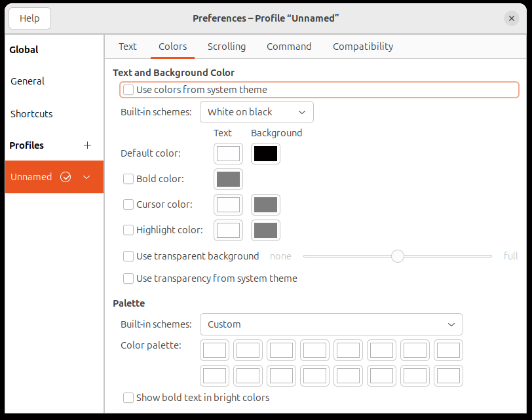Go to the Text tab
Screen dimensions: 532x420
(x=128, y=47)
